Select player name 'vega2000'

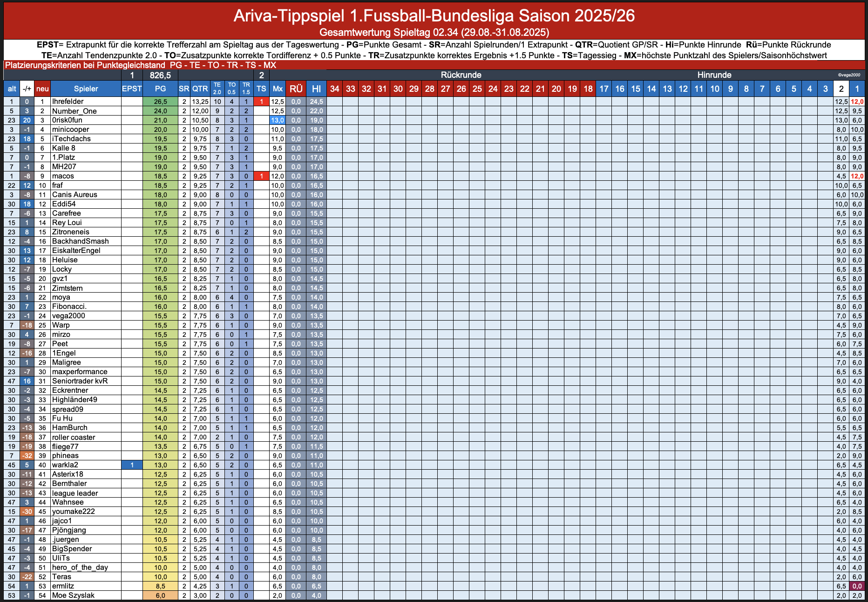pyautogui.click(x=68, y=316)
